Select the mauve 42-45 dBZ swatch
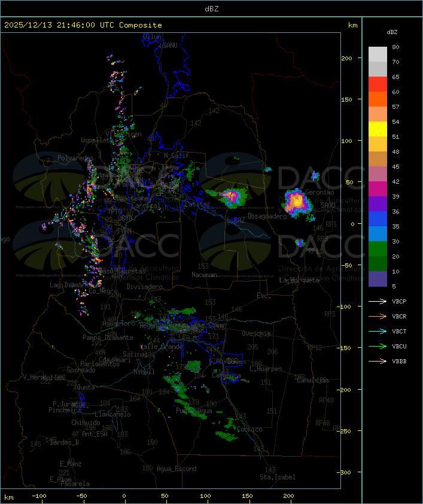423x504 pixels. [378, 174]
